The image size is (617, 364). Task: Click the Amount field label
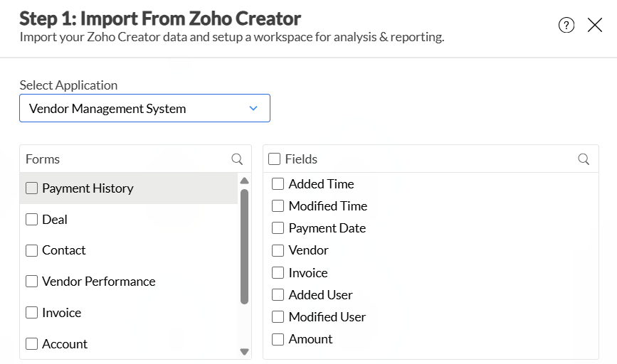click(x=310, y=339)
